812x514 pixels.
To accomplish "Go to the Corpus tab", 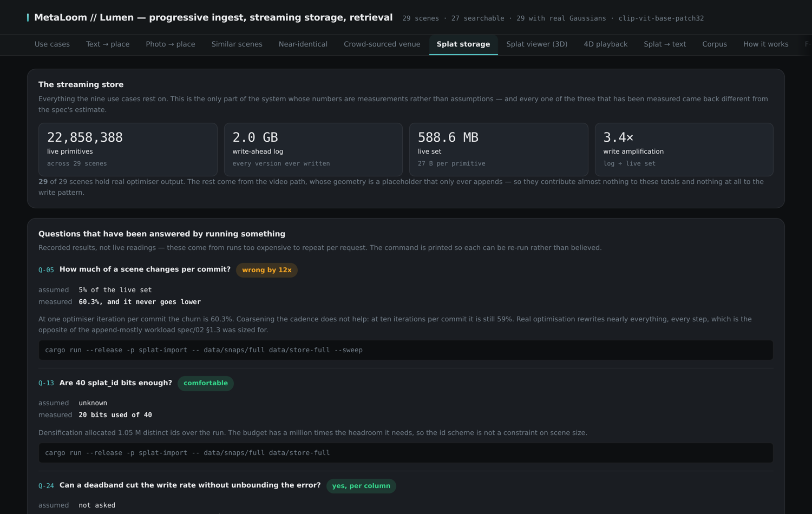I will 715,44.
